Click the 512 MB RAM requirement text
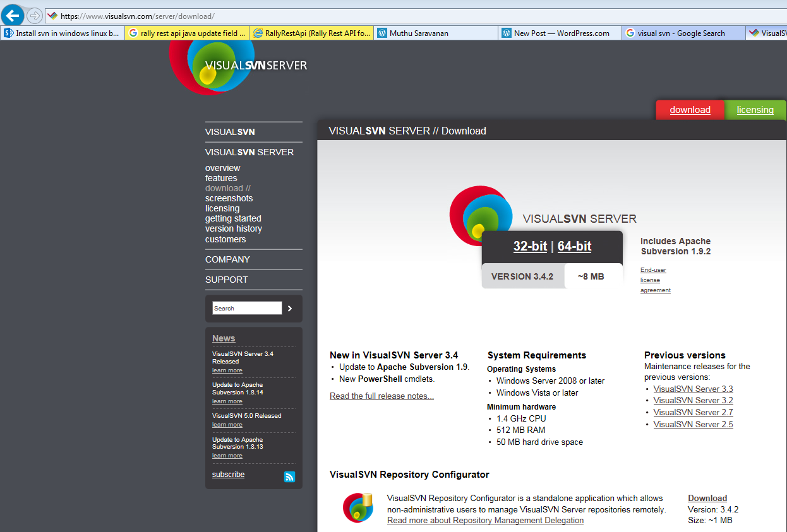 [x=520, y=430]
